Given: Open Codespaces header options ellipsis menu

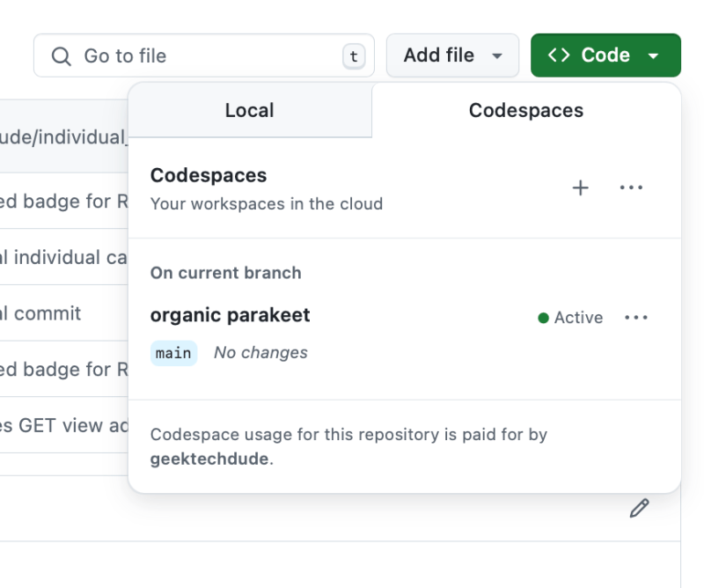Looking at the screenshot, I should pyautogui.click(x=631, y=187).
